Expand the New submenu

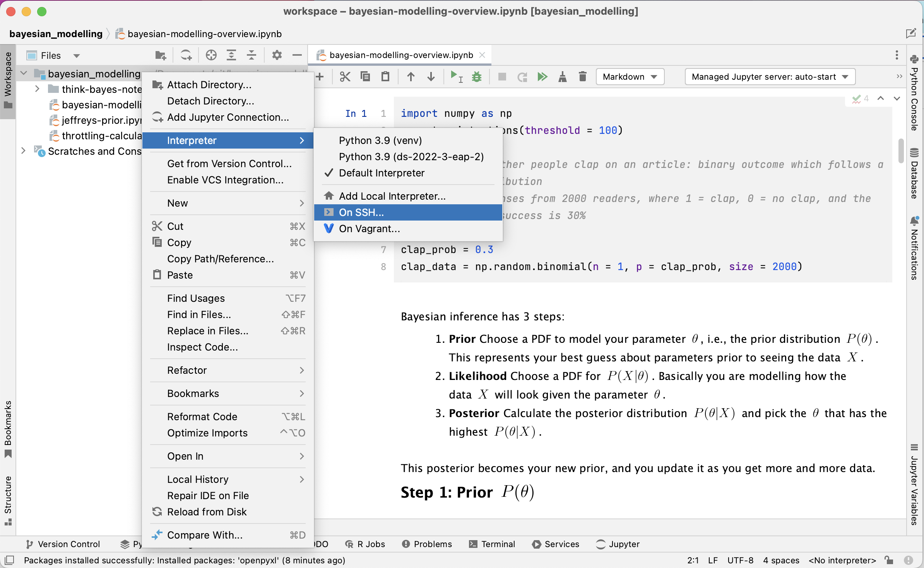(x=228, y=203)
